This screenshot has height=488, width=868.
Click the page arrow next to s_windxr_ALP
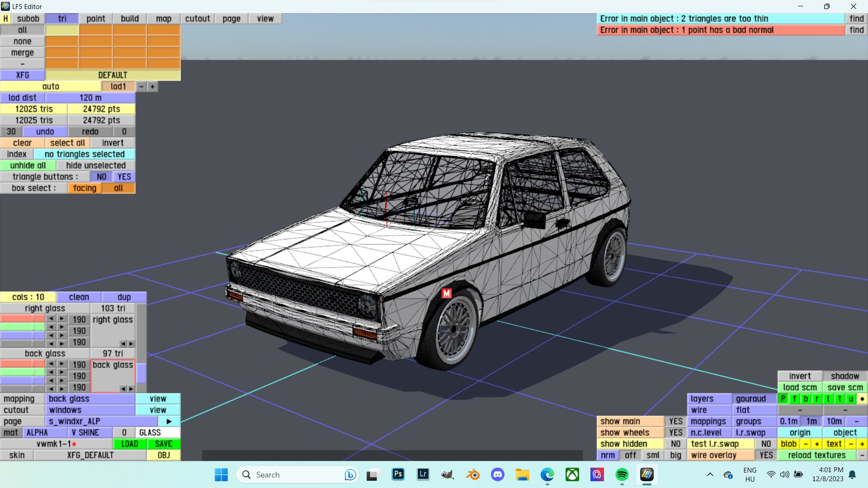[169, 421]
